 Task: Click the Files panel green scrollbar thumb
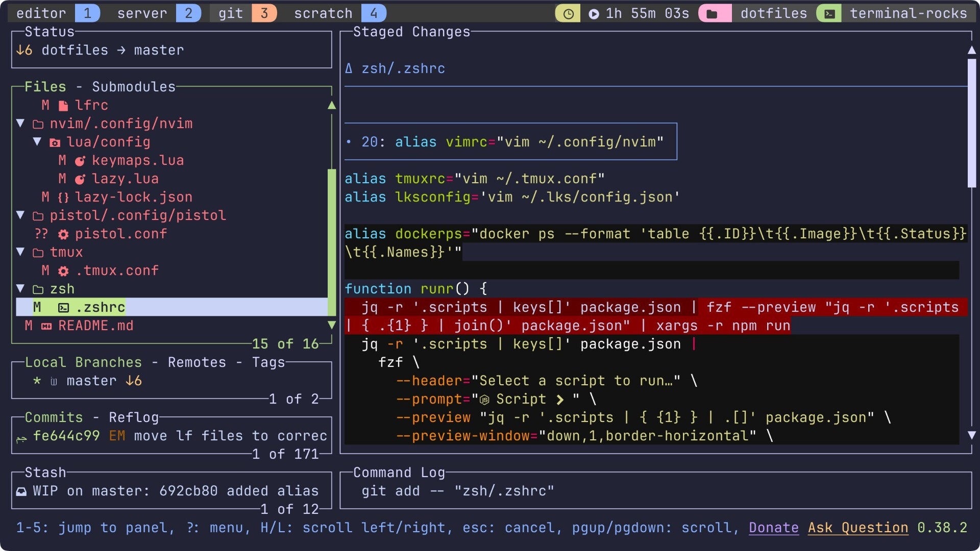(332, 242)
